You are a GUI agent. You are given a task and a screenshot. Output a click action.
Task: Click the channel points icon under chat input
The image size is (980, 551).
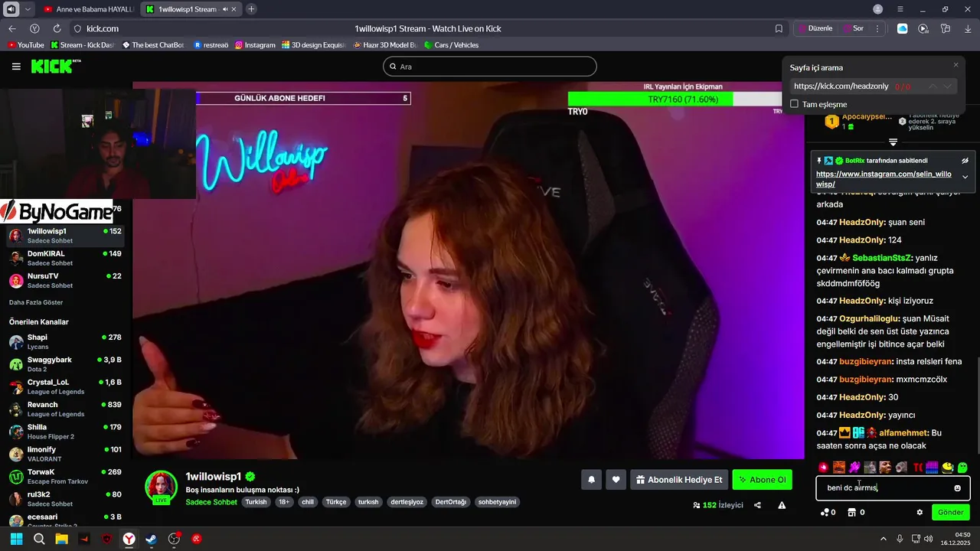tap(825, 512)
